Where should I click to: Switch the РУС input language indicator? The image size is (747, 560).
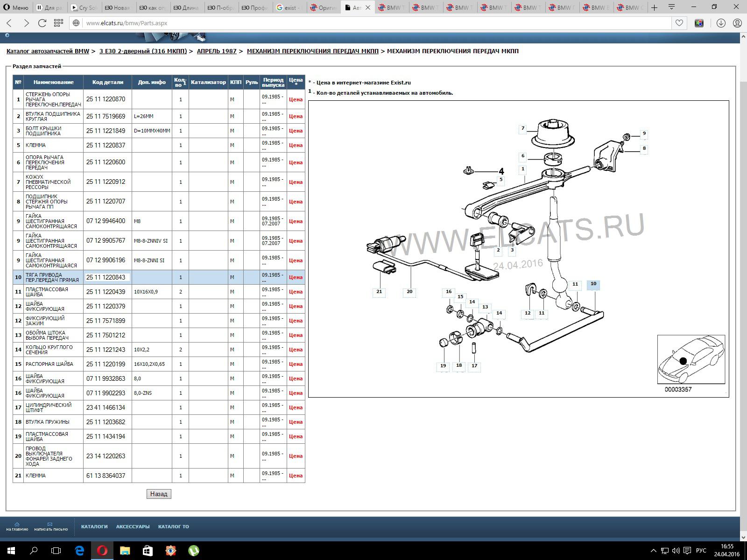click(701, 551)
